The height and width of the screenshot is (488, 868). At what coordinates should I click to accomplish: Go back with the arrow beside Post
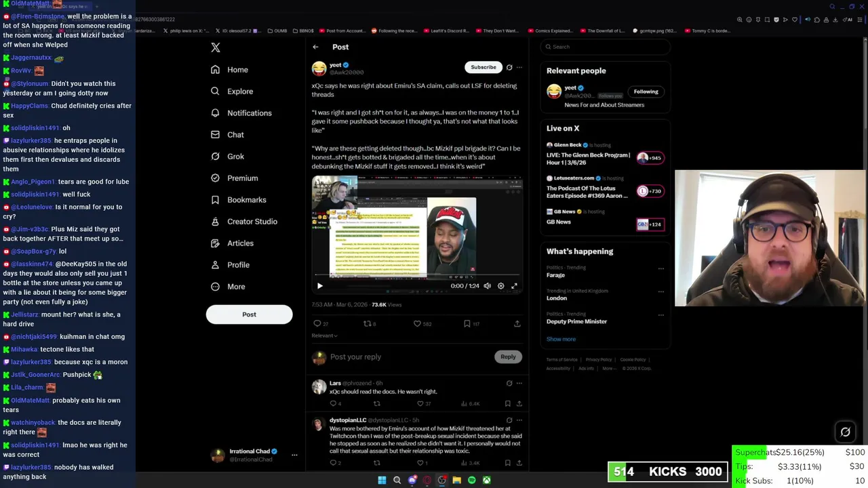pos(315,47)
